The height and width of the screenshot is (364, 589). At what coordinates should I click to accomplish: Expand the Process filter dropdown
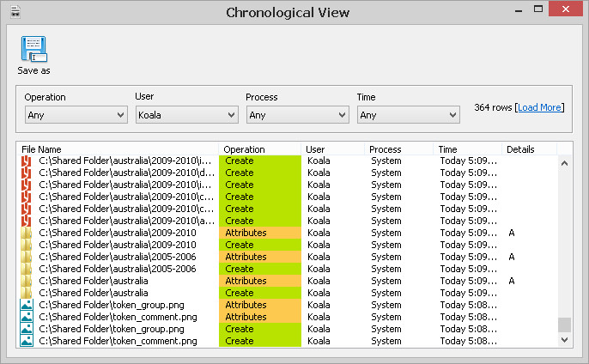[x=297, y=115]
